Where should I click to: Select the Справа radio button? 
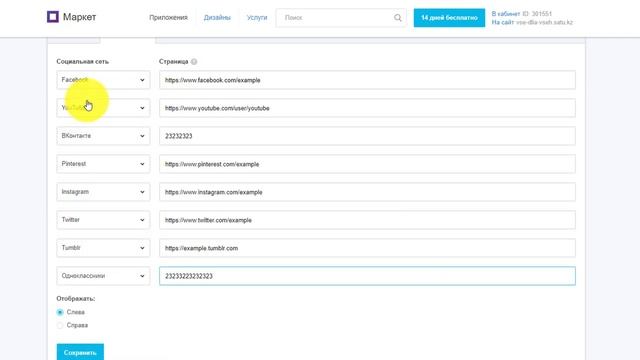(x=60, y=325)
